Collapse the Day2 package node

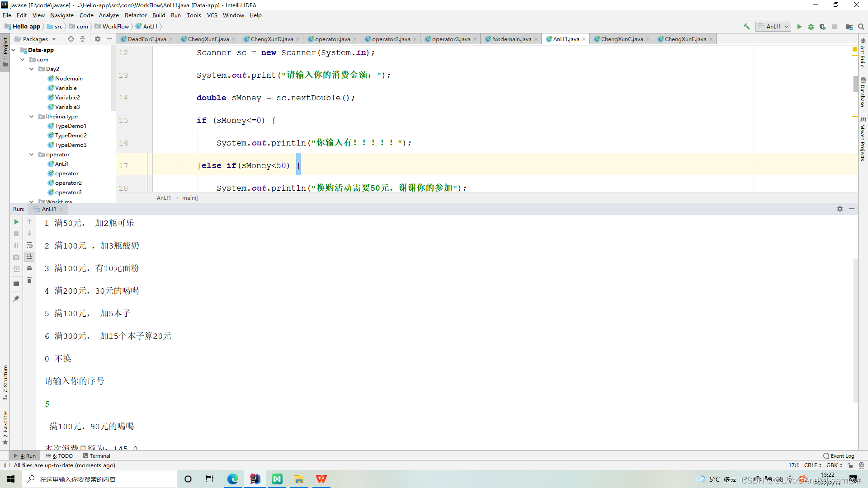[x=32, y=69]
